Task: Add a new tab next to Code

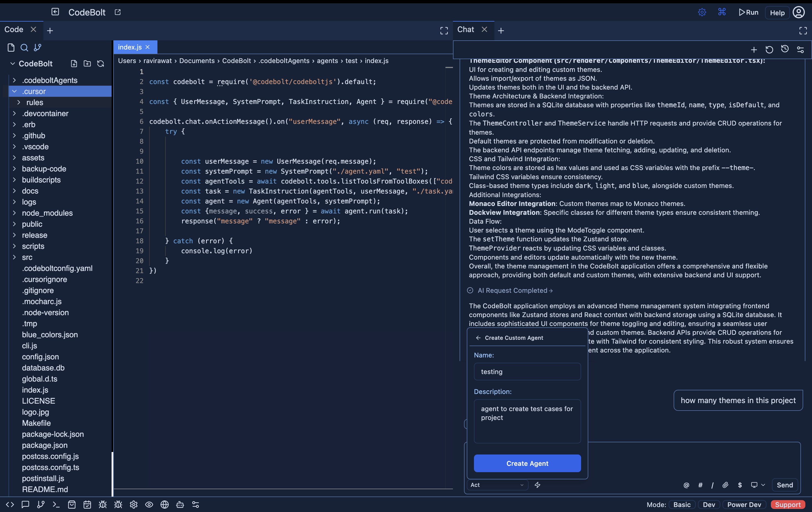Action: click(50, 31)
